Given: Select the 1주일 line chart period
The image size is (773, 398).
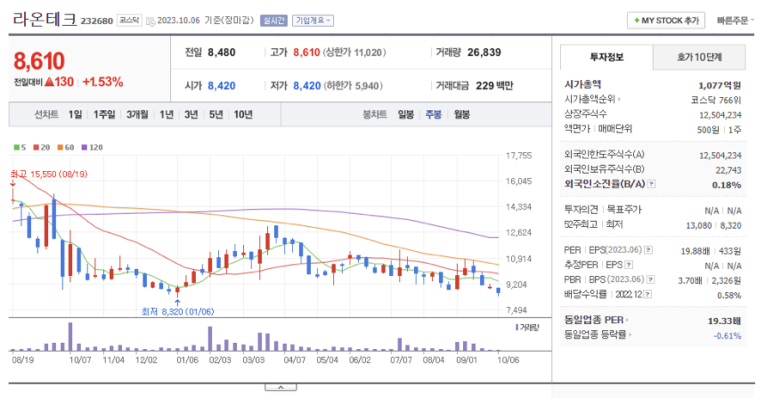Looking at the screenshot, I should click(x=104, y=114).
